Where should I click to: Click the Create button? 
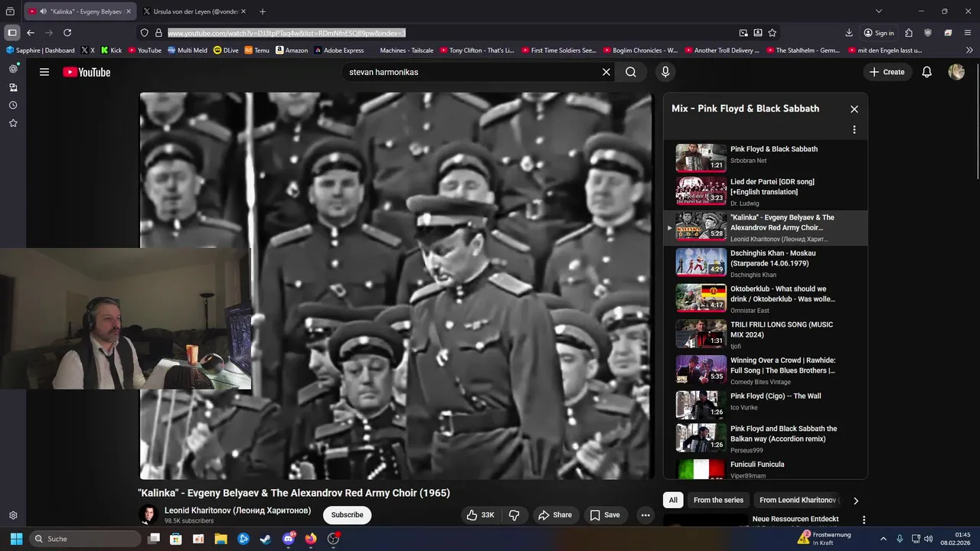887,72
